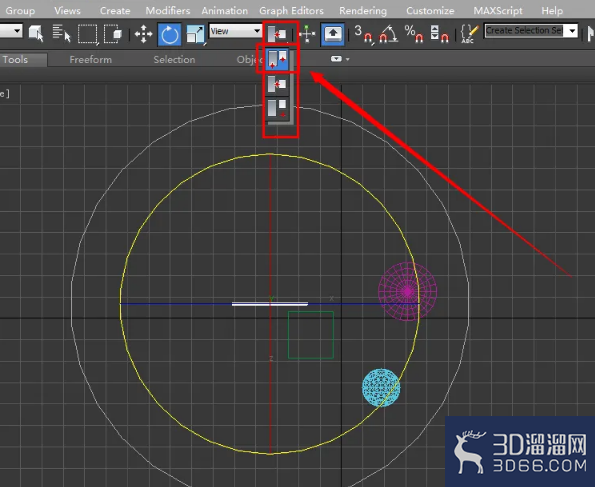Image resolution: width=595 pixels, height=487 pixels.
Task: Open the Create menu
Action: click(x=115, y=11)
